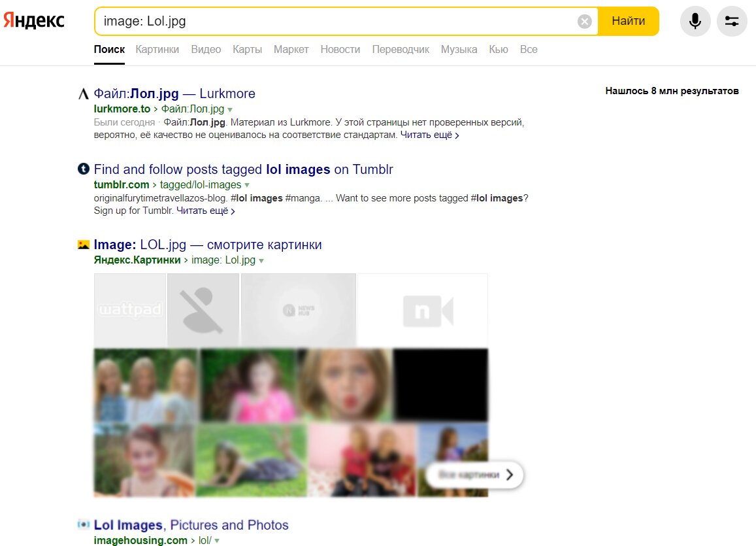Switch to the Видео tab
The width and height of the screenshot is (756, 546).
coord(206,49)
